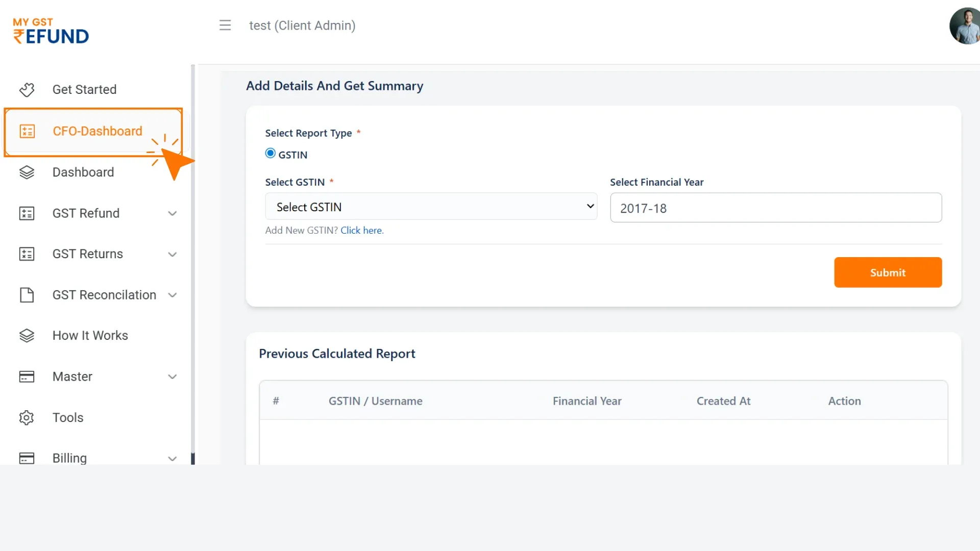Image resolution: width=980 pixels, height=551 pixels.
Task: Open the user profile avatar
Action: 965,26
